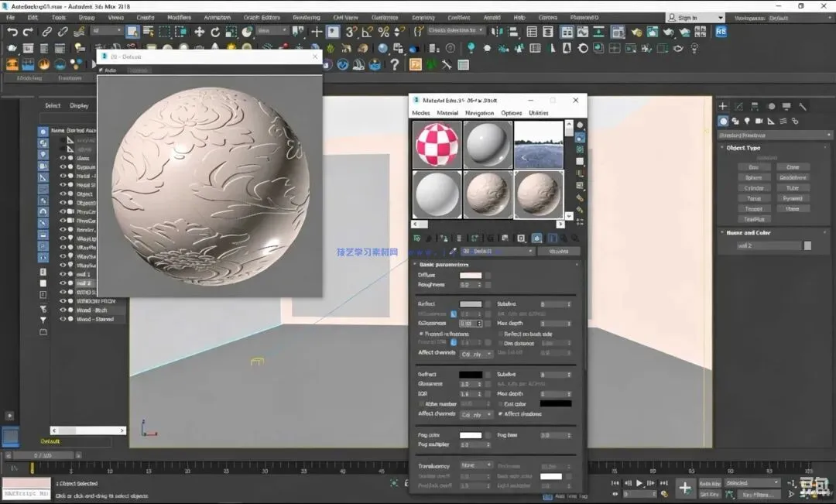
Task: Choose the Select and Scale tool
Action: (x=231, y=32)
